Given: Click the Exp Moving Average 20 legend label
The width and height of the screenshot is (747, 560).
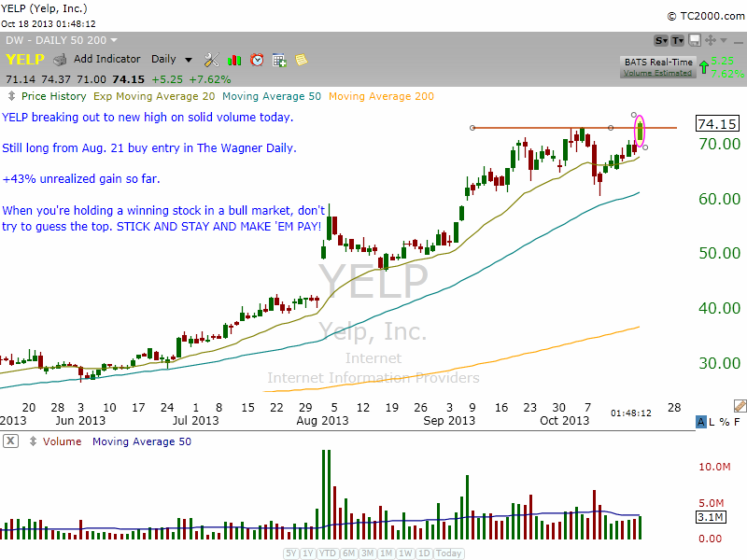Looking at the screenshot, I should pos(154,96).
